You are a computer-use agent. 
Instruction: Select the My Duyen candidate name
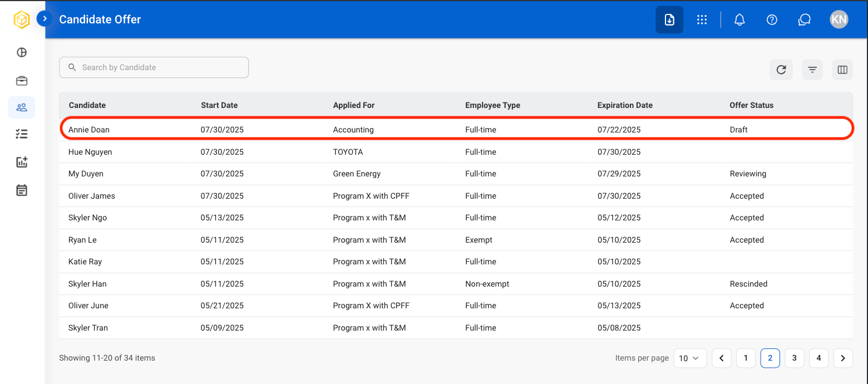[x=86, y=174]
